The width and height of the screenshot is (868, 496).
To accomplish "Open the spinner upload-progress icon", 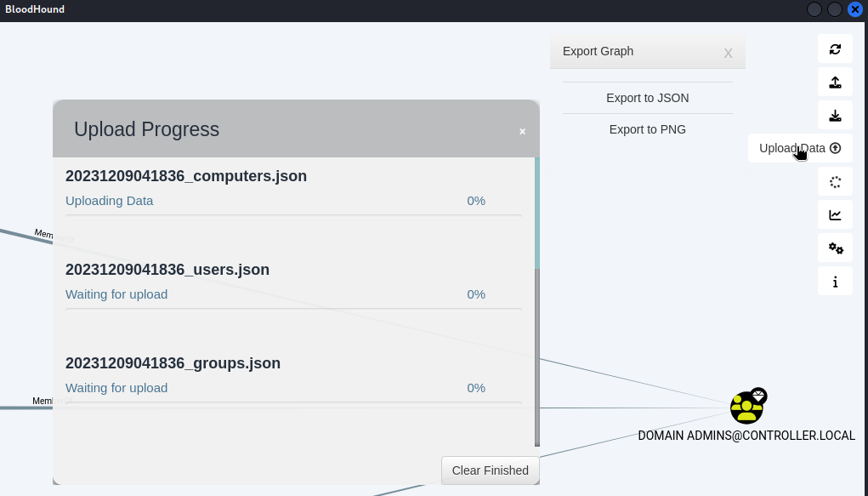I will (835, 182).
